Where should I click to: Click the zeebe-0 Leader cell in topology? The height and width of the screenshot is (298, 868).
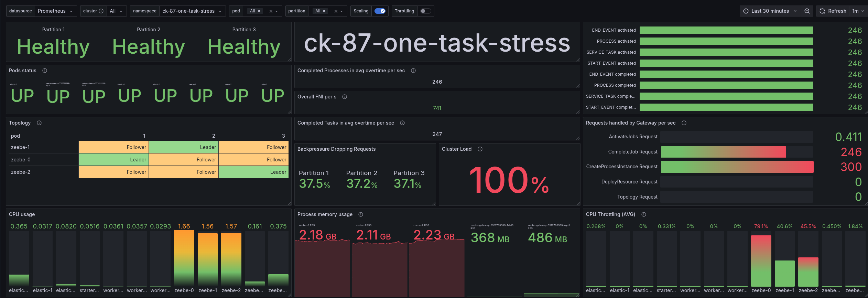click(x=113, y=160)
